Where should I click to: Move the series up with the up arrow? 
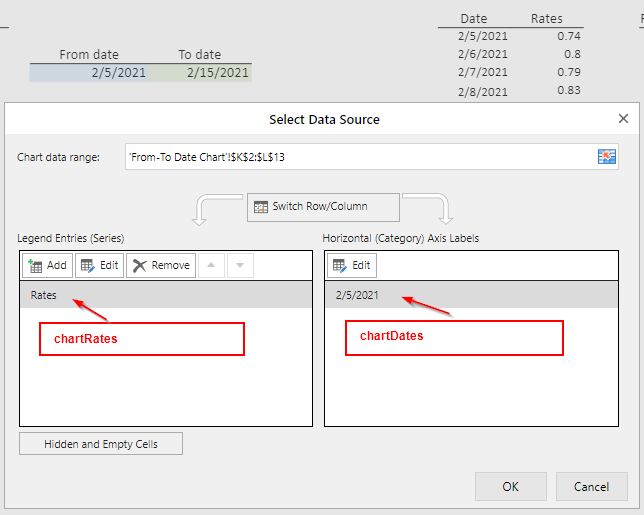pyautogui.click(x=211, y=265)
